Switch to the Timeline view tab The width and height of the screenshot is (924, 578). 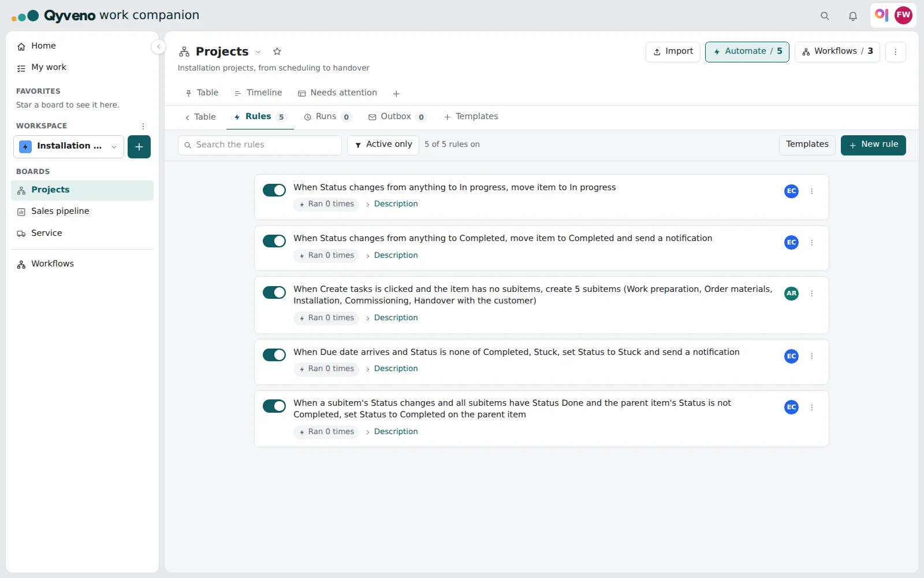[x=258, y=93]
